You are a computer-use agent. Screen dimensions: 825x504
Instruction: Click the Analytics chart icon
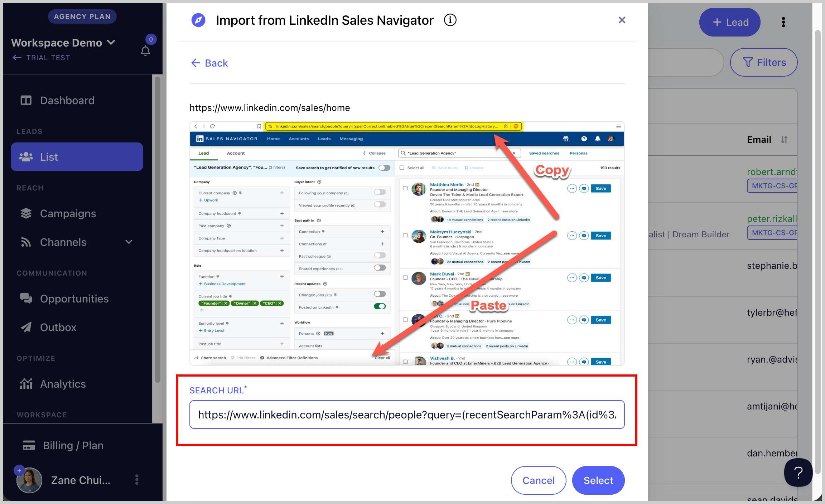pos(26,384)
